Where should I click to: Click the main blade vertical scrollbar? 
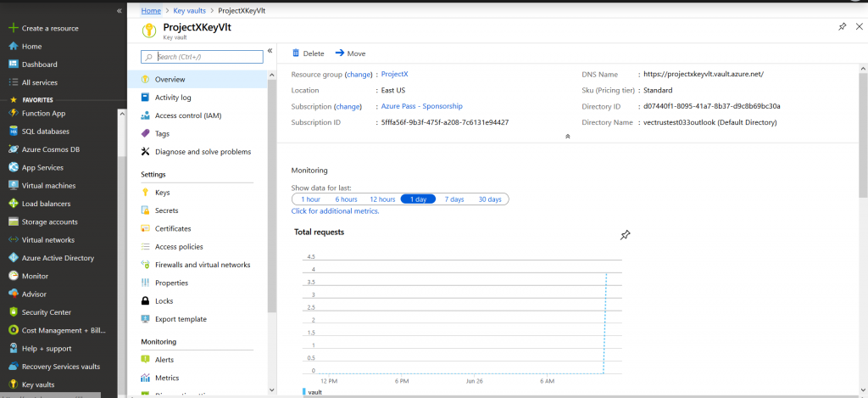point(863,136)
